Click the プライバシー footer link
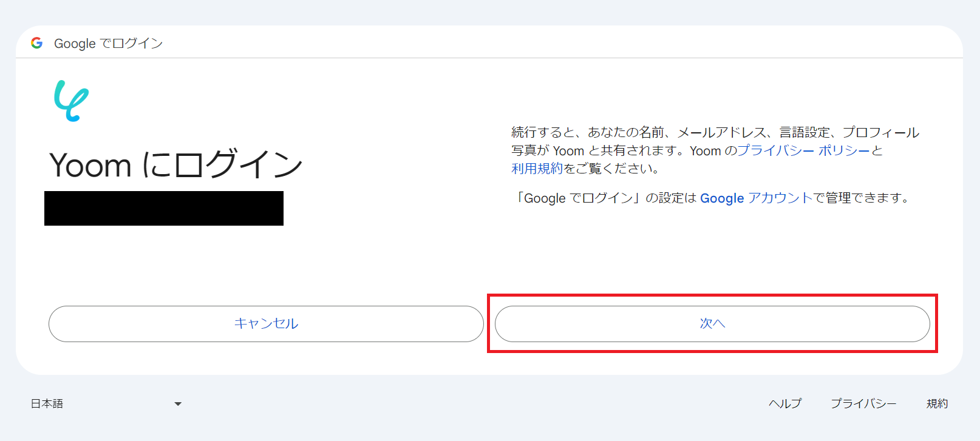The width and height of the screenshot is (980, 441). [x=863, y=403]
